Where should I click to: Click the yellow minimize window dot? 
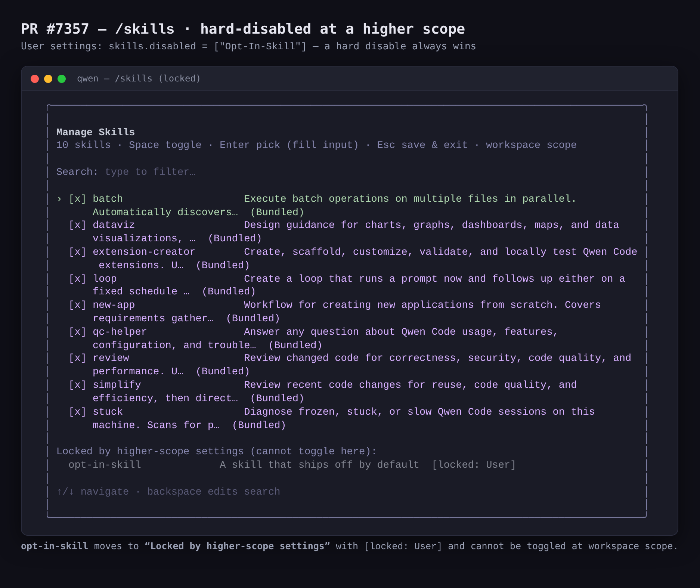pos(48,79)
